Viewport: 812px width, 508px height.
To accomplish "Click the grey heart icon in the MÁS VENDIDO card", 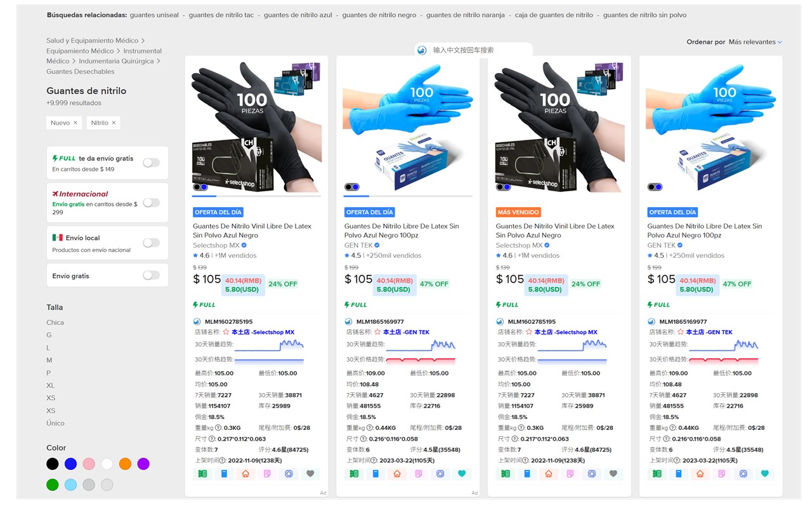I will click(x=613, y=474).
